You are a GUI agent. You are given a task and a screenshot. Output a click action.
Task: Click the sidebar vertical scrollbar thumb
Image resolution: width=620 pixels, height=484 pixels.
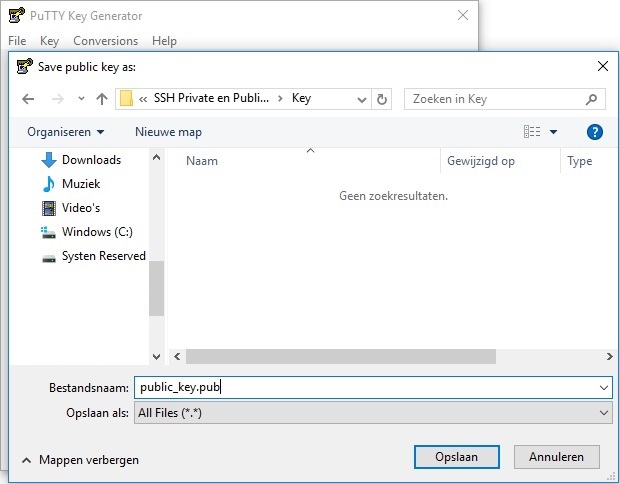click(x=157, y=288)
